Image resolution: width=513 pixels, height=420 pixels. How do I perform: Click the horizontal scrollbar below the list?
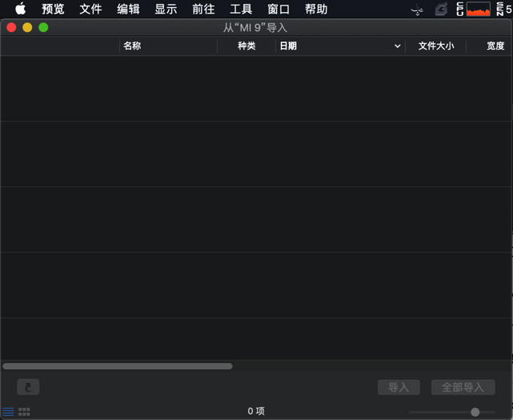coord(118,366)
